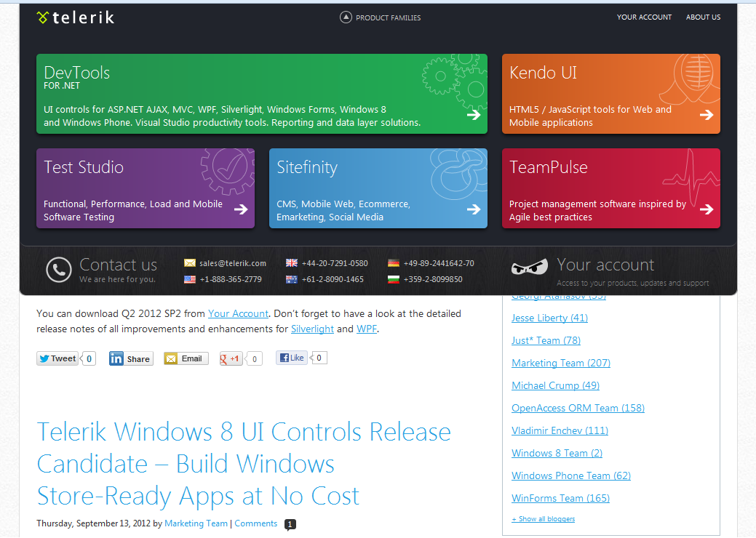
Task: Open blogger Michael Crump (49)
Action: tap(555, 386)
